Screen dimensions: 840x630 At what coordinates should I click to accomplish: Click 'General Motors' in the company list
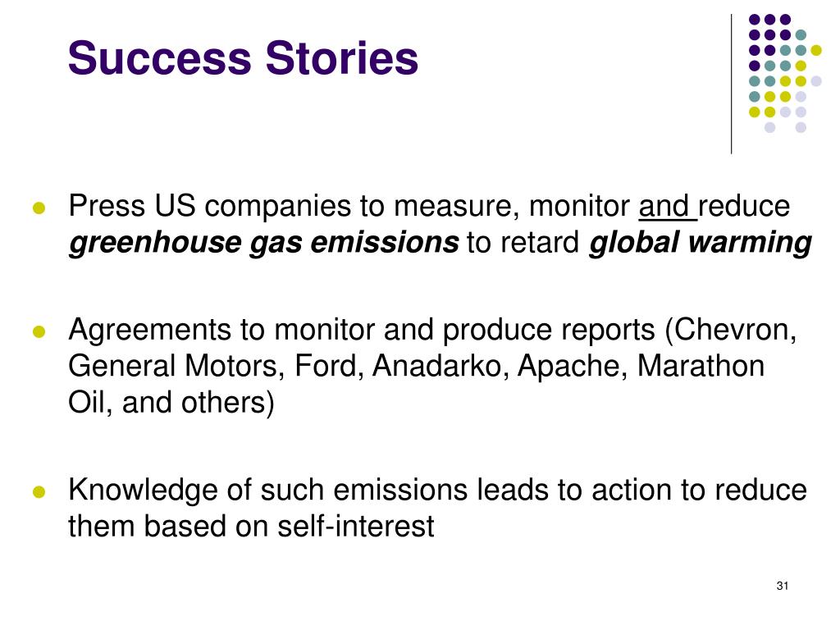[172, 367]
